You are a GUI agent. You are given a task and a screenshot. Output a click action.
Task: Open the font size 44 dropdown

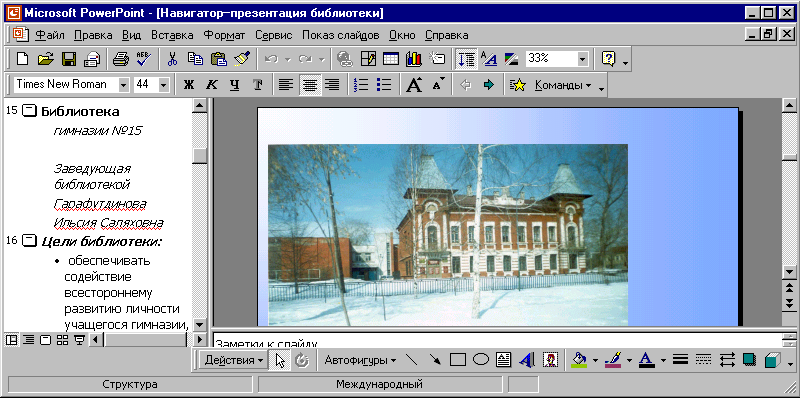(x=164, y=85)
